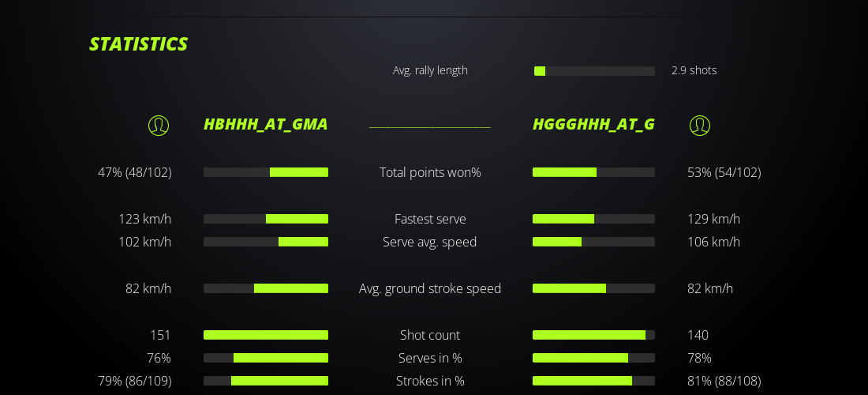Click the left player profile icon
Screen dimensions: 868x395
pos(159,126)
